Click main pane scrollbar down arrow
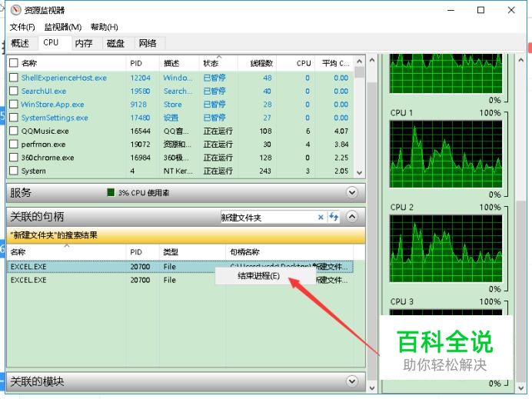The height and width of the screenshot is (399, 532). (x=372, y=387)
